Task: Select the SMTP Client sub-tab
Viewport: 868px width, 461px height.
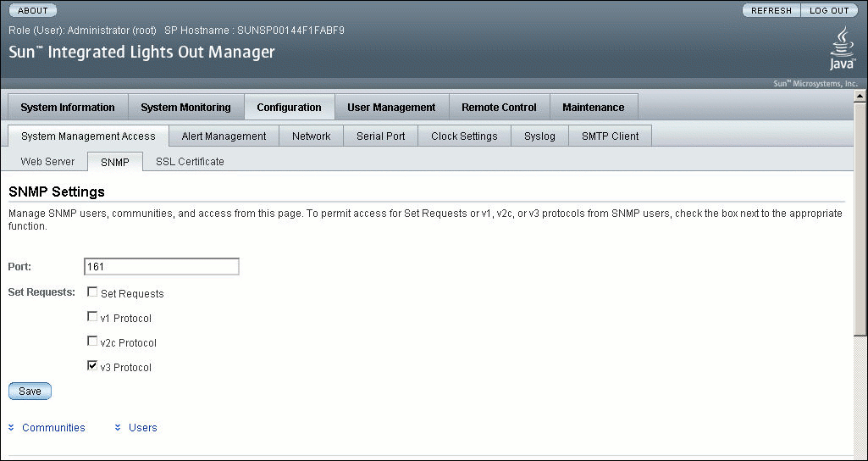Action: [x=610, y=136]
